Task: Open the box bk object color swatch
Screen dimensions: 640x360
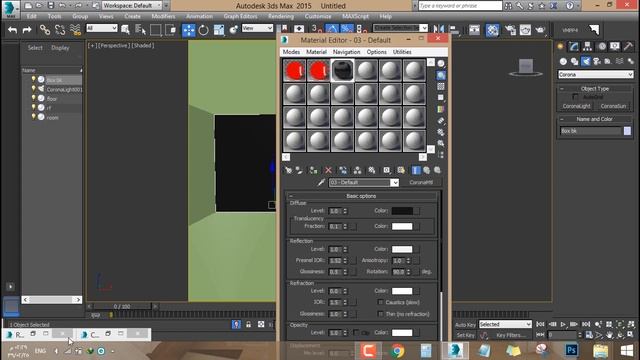Action: [627, 131]
